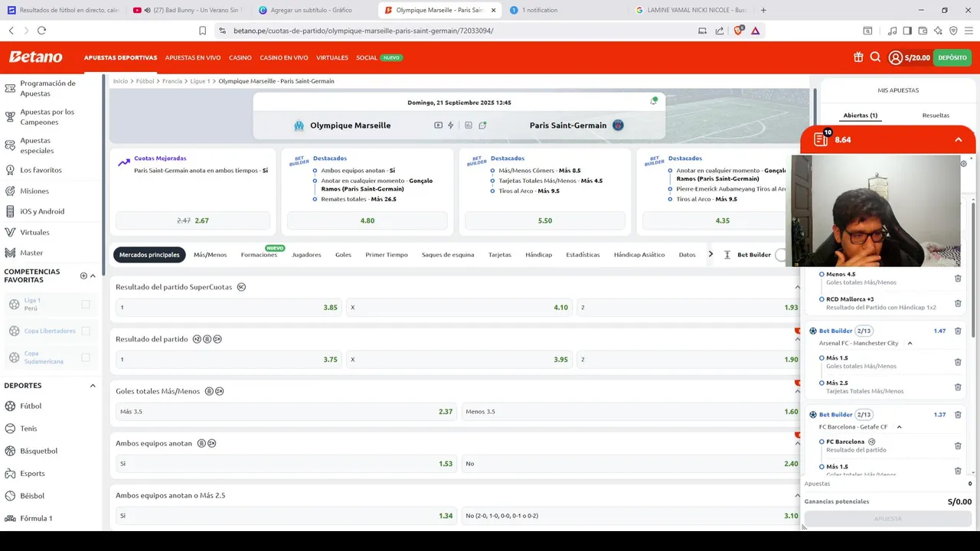Screen dimensions: 980x551
Task: Open Béisbol in the sports list
Action: point(32,496)
